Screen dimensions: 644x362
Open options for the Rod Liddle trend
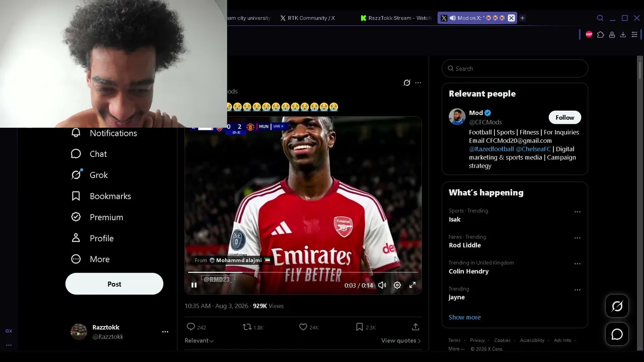578,238
